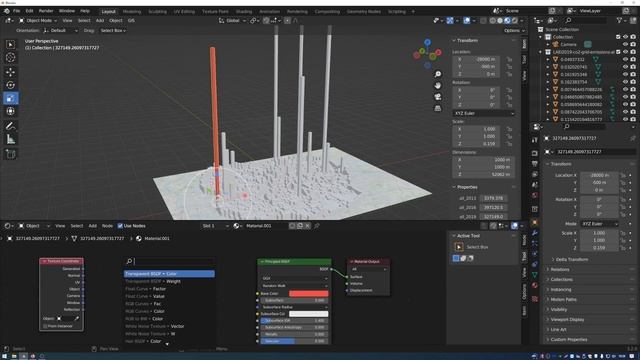Toggle snapping magnet in viewport header
The height and width of the screenshot is (360, 640).
pos(266,20)
